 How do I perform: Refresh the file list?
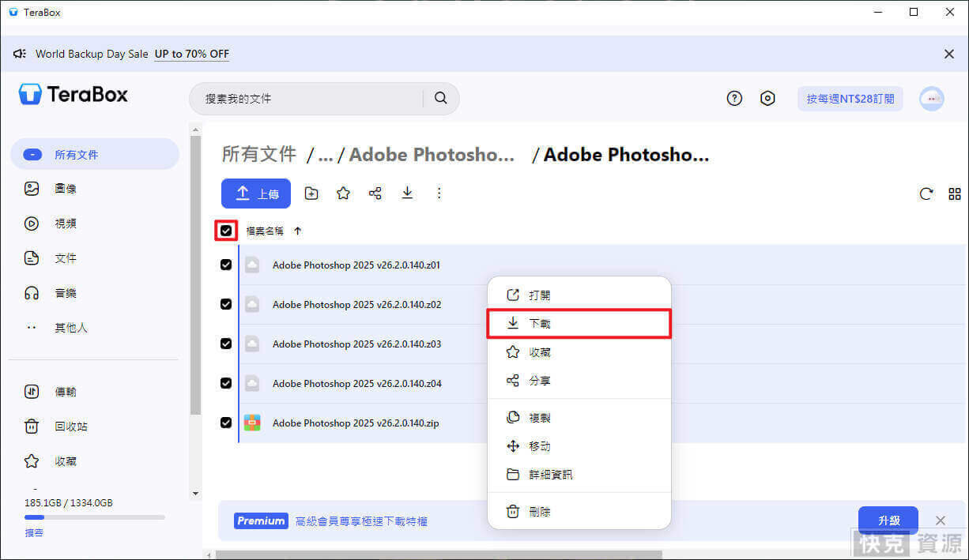coord(926,194)
